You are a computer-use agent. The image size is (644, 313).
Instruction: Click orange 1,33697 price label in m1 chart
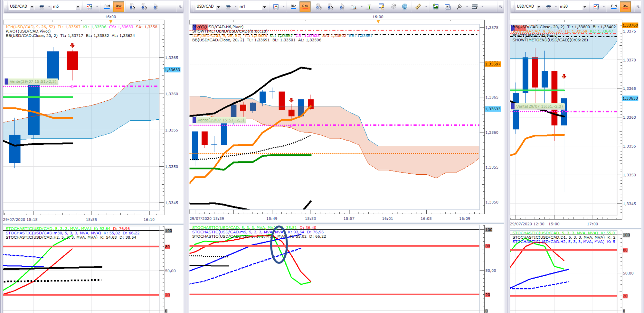(493, 64)
